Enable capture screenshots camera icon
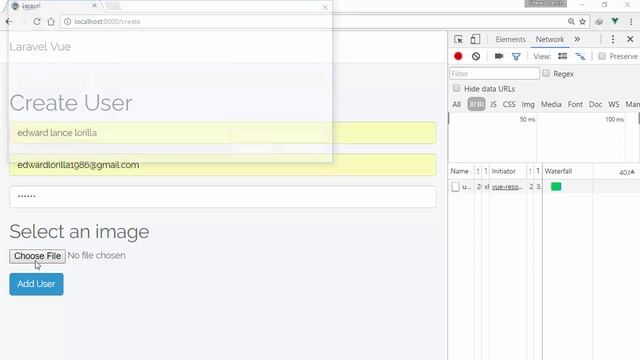Screen dimensions: 640x360 tap(499, 56)
